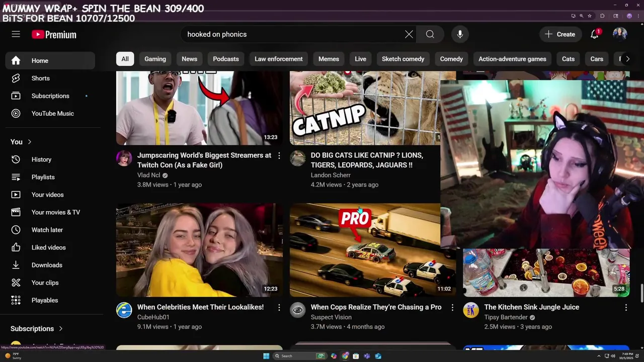Screen dimensions: 644x362
Task: Select the Cats filter chip
Action: click(568, 59)
